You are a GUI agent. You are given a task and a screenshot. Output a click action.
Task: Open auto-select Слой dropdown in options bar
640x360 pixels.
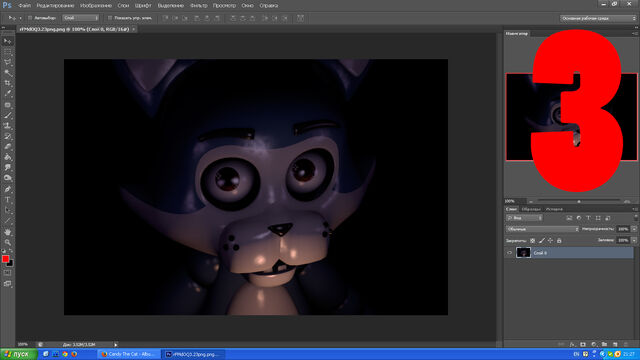[x=80, y=18]
